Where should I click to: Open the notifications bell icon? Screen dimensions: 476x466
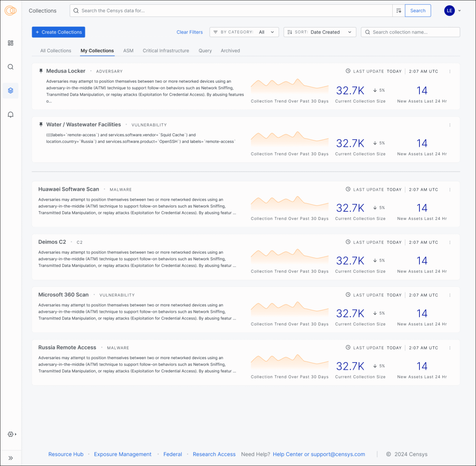[x=10, y=115]
